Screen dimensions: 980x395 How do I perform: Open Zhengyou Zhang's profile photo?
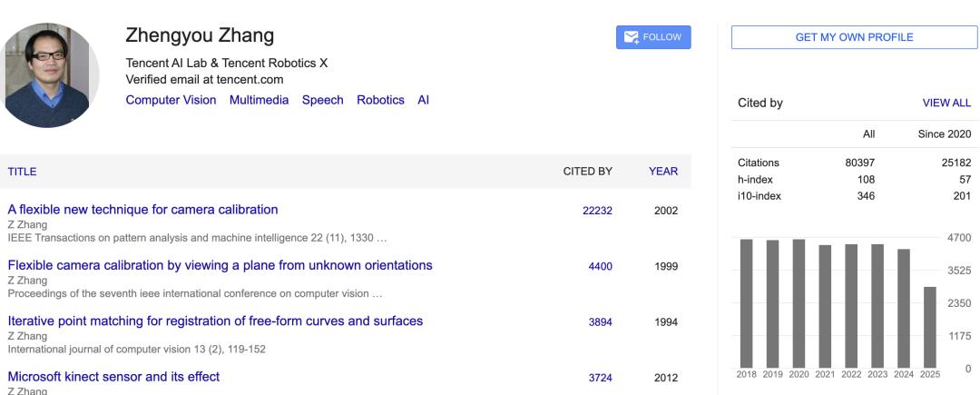(51, 75)
